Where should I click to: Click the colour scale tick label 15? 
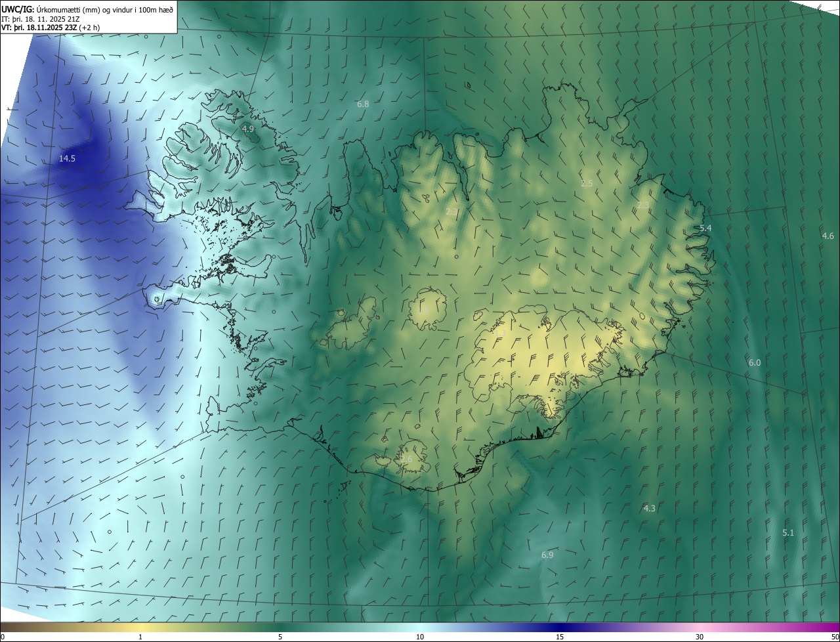tap(560, 637)
